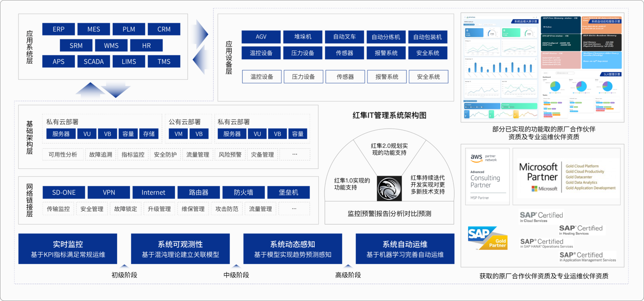Click the triangle marker above 高级阶段

click(348, 266)
